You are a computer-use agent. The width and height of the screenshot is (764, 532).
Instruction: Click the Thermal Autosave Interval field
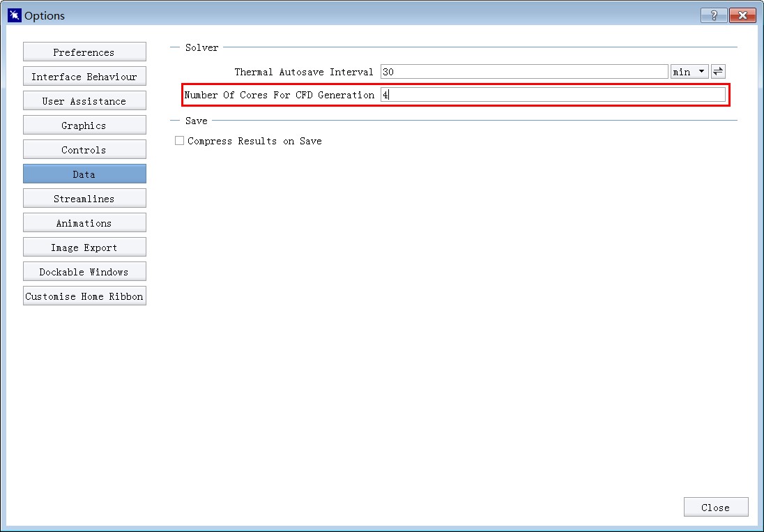pyautogui.click(x=524, y=72)
